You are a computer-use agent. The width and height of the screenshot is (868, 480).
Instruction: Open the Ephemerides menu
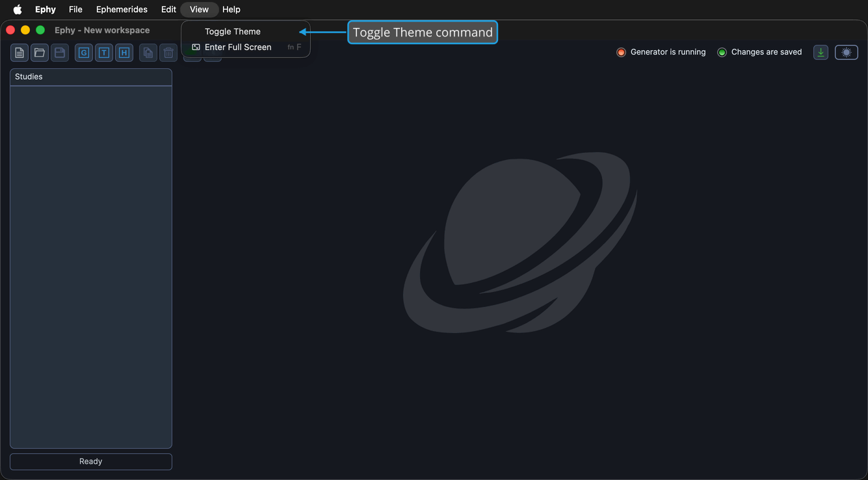[x=122, y=9]
